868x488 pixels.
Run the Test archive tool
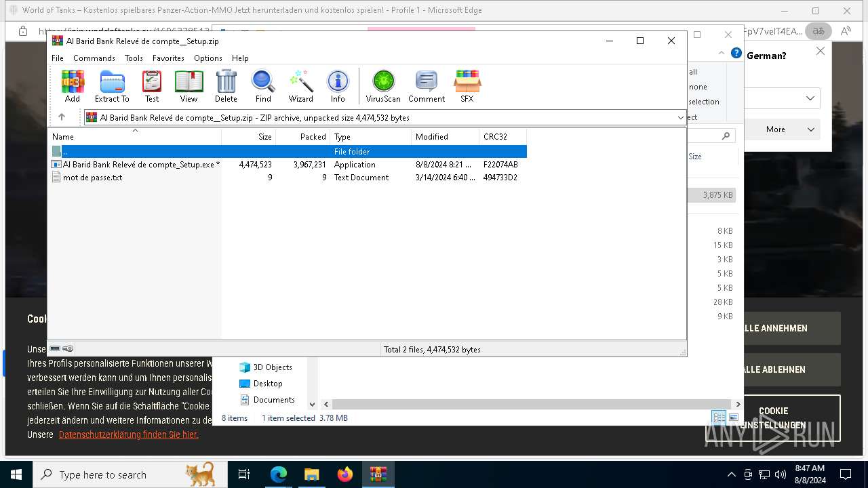[x=152, y=87]
